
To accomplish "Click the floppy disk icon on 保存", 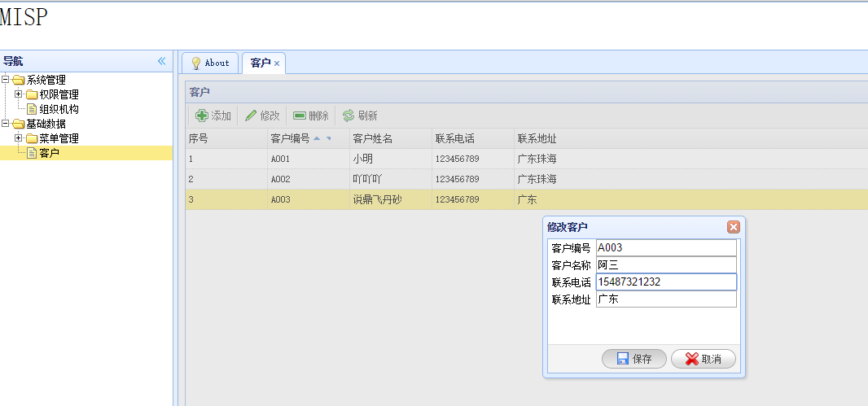I will [623, 359].
